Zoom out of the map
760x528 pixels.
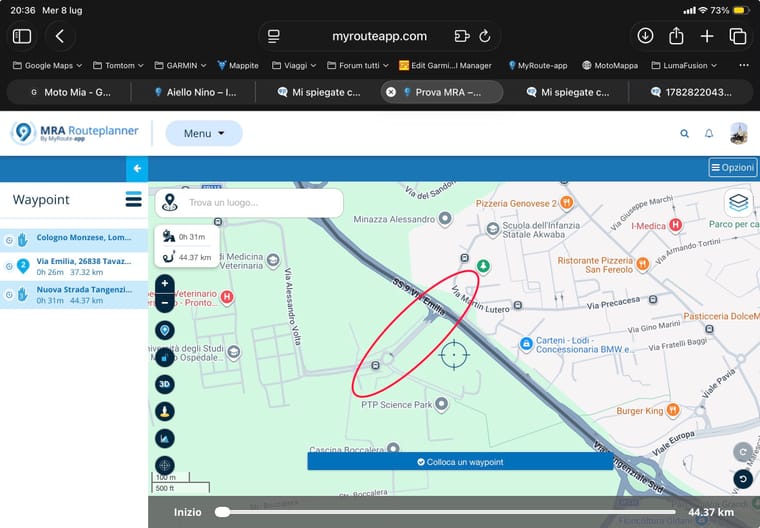click(x=165, y=303)
